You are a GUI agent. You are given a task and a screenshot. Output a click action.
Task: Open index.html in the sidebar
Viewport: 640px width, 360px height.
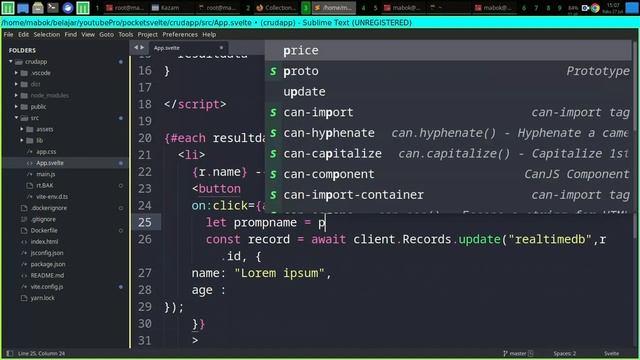click(x=44, y=242)
